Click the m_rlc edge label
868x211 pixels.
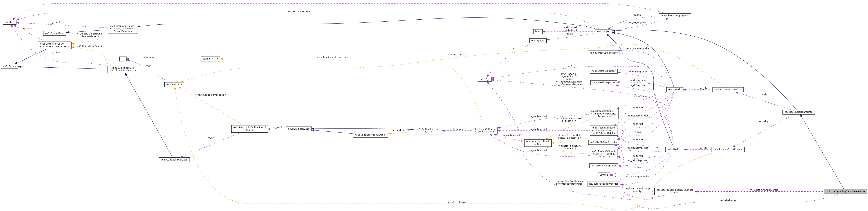point(764,95)
